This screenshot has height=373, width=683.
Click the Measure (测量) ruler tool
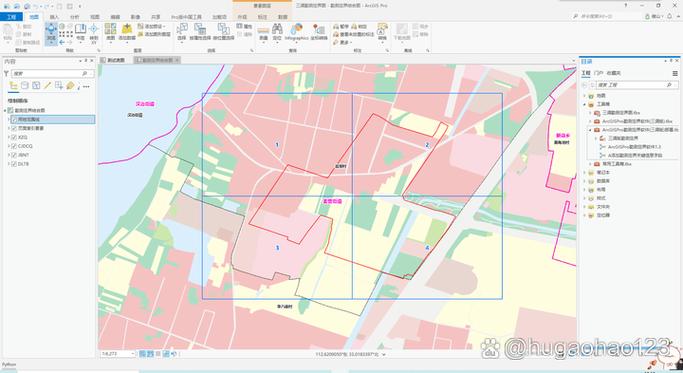tap(264, 33)
